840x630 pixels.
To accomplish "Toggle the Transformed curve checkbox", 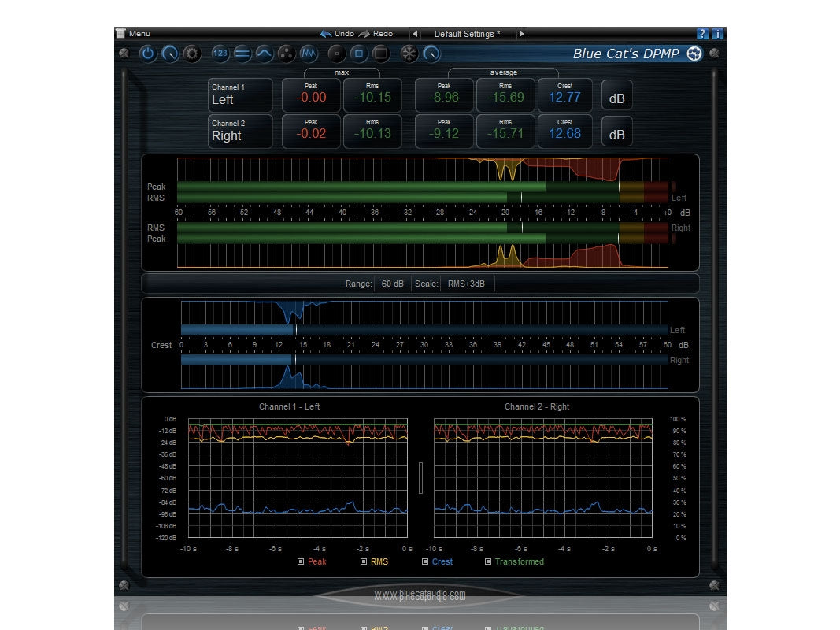I will pos(487,561).
